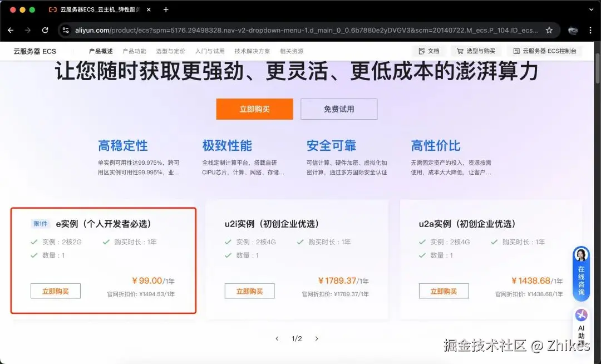Click the ¥1438.68/1年 orange price
The image size is (601, 364).
pyautogui.click(x=537, y=281)
